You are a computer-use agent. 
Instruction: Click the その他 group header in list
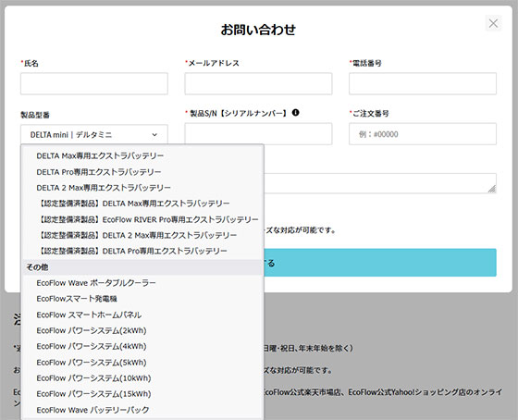[x=142, y=267]
